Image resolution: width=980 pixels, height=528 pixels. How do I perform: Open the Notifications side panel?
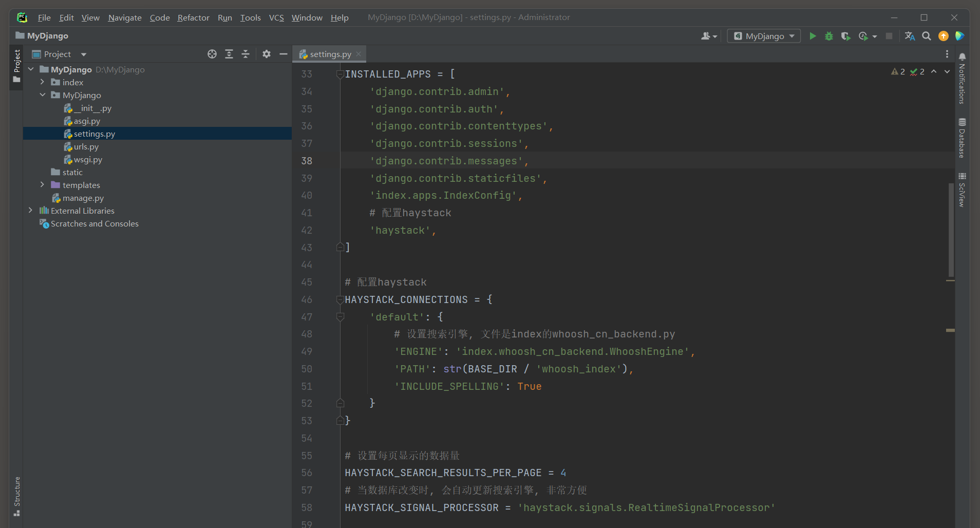[962, 78]
